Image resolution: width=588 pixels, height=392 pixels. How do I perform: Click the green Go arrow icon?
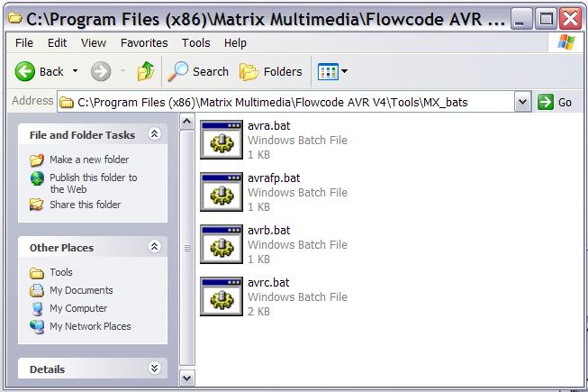pyautogui.click(x=546, y=102)
